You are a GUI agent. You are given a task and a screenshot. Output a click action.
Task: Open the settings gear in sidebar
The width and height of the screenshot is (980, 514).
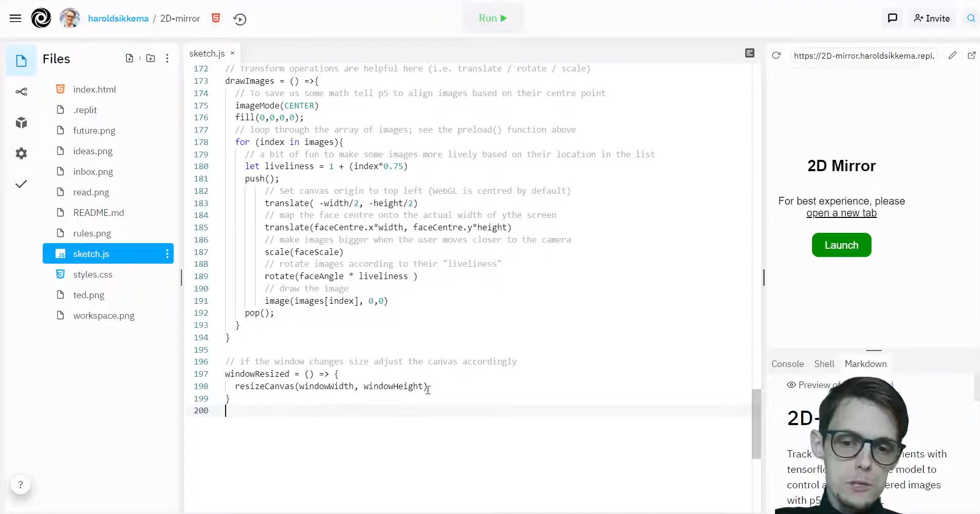pyautogui.click(x=21, y=153)
